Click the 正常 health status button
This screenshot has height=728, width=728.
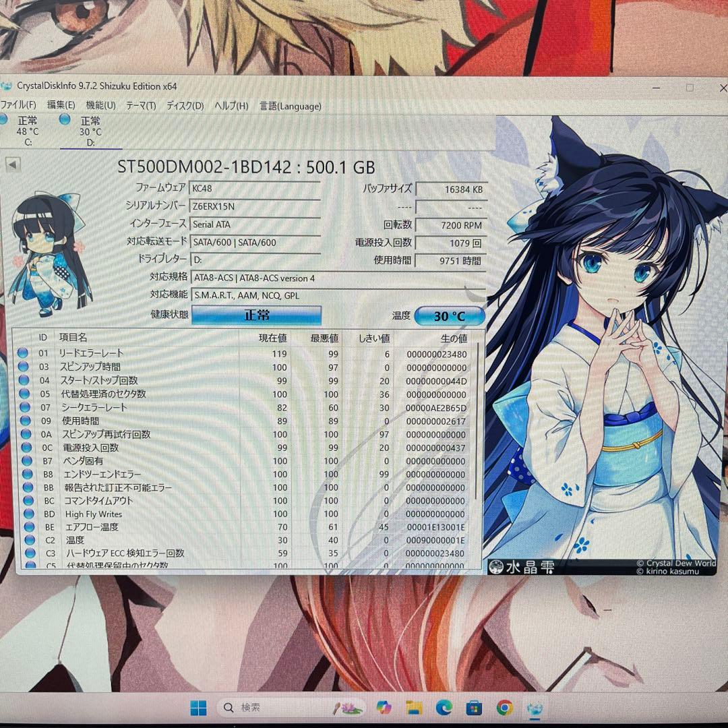(256, 315)
